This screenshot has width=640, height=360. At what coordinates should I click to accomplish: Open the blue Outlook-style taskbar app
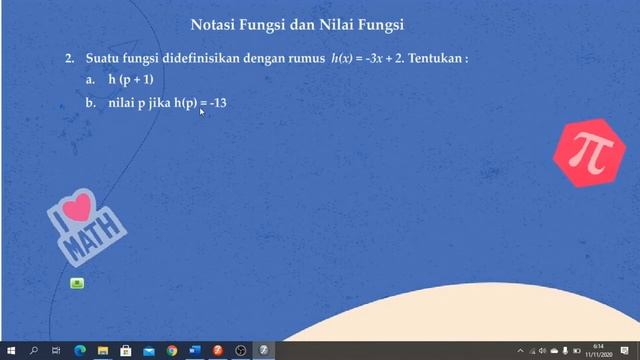(195, 351)
